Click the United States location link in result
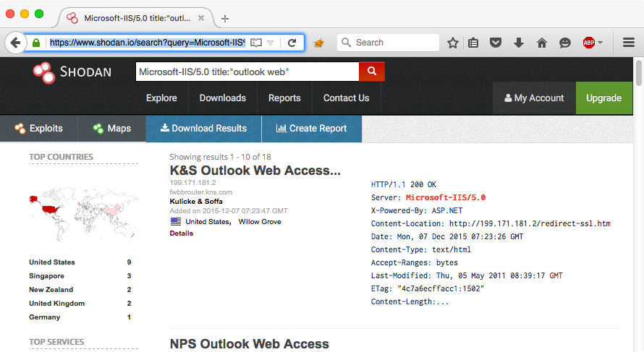The width and height of the screenshot is (644, 352). pos(207,222)
